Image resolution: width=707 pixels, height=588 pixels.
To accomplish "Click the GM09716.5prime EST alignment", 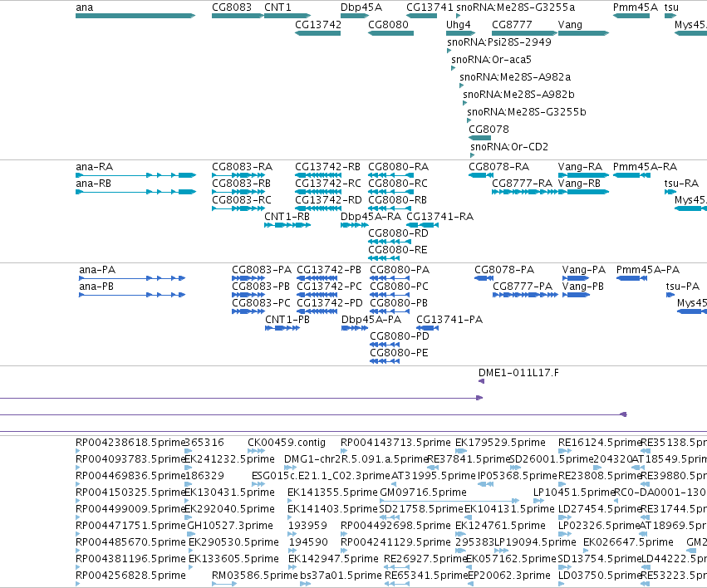I will coord(449,501).
